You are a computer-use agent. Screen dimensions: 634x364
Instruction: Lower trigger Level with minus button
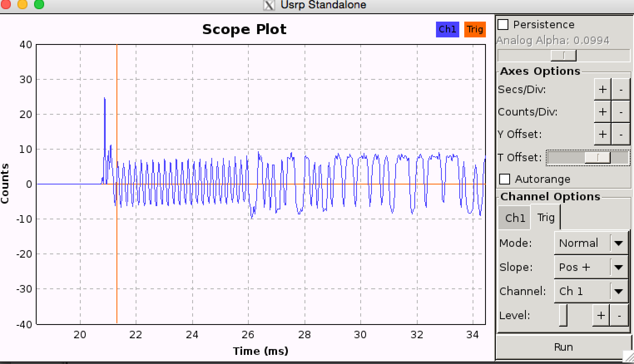point(619,315)
